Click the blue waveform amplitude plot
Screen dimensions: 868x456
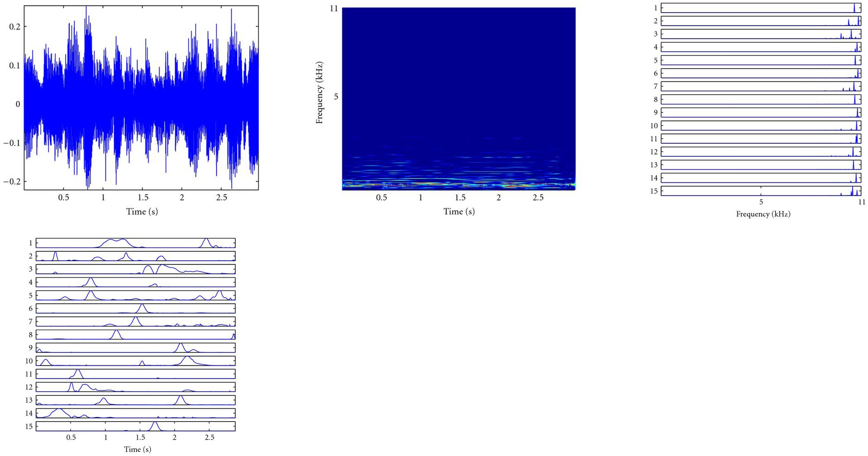tap(141, 98)
